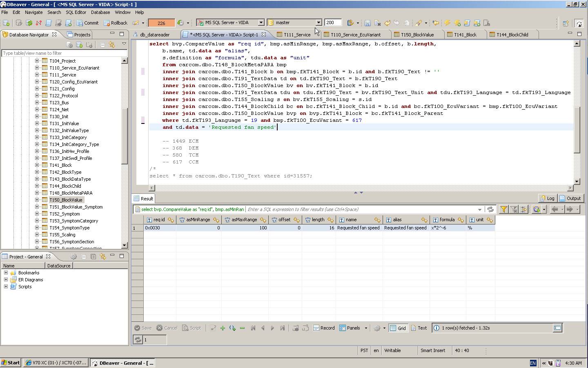Click the funnel filter icon in results
Screen dimensions: 588x368
[504, 209]
